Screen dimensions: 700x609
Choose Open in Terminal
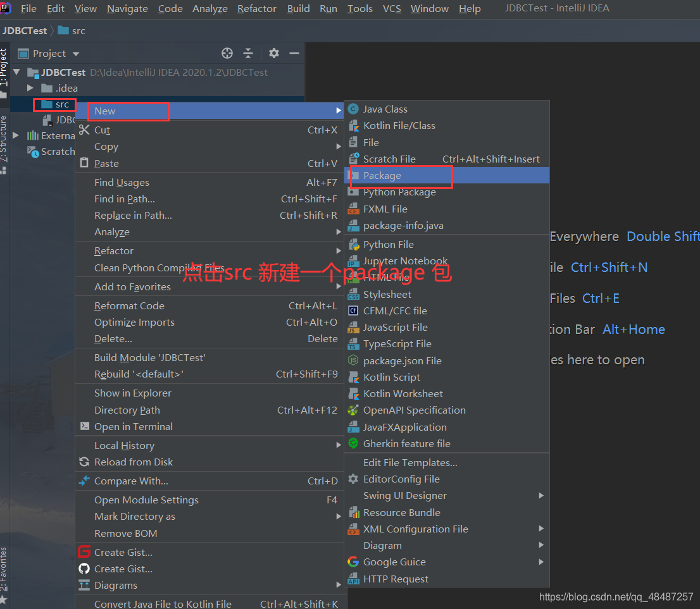pyautogui.click(x=209, y=426)
